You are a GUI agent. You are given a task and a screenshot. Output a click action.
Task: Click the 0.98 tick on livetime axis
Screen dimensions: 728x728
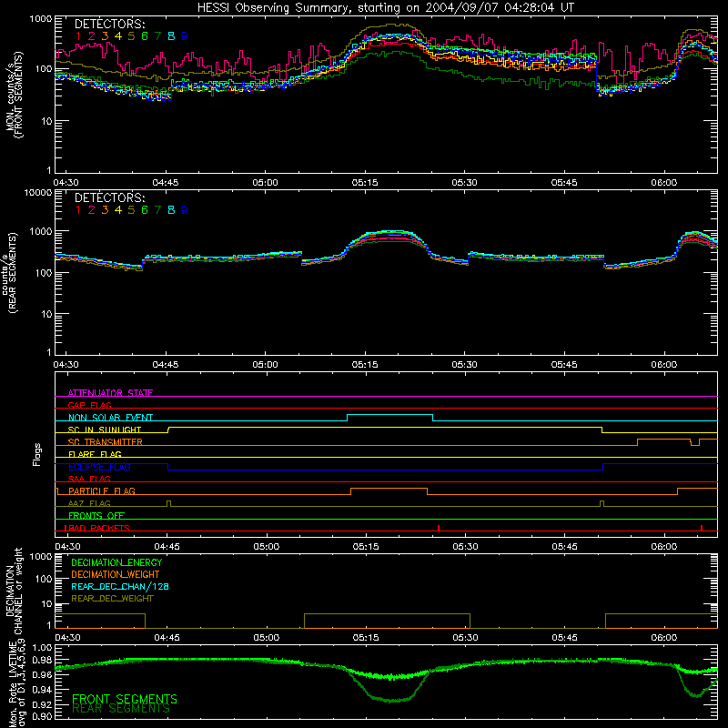[42, 661]
